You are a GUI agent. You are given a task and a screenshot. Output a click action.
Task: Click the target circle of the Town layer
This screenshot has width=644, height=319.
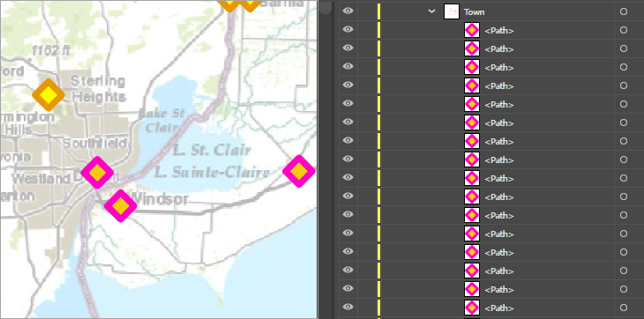624,11
